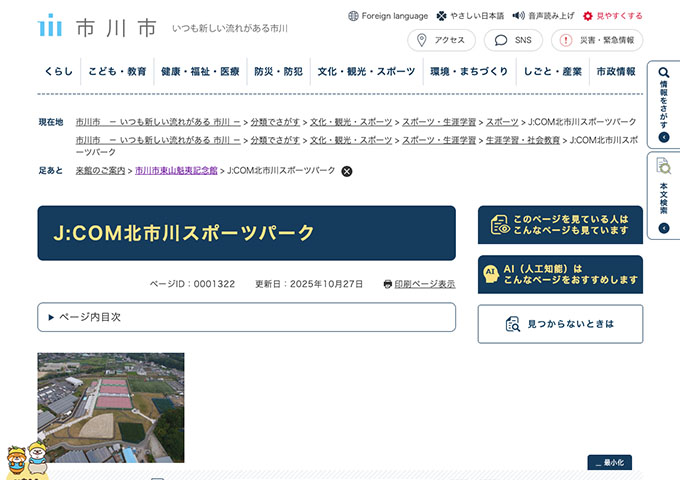This screenshot has height=480, width=680.
Task: Expand the 本文検索 side panel
Action: pos(664,196)
